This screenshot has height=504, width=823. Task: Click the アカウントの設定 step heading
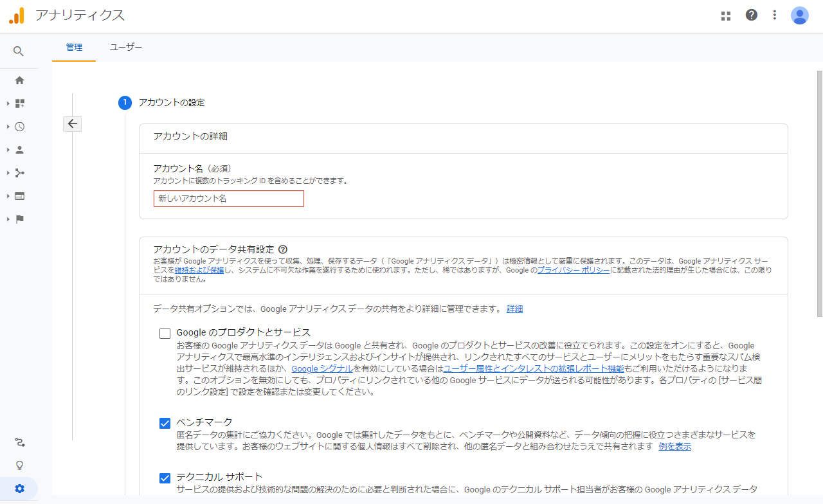point(172,102)
